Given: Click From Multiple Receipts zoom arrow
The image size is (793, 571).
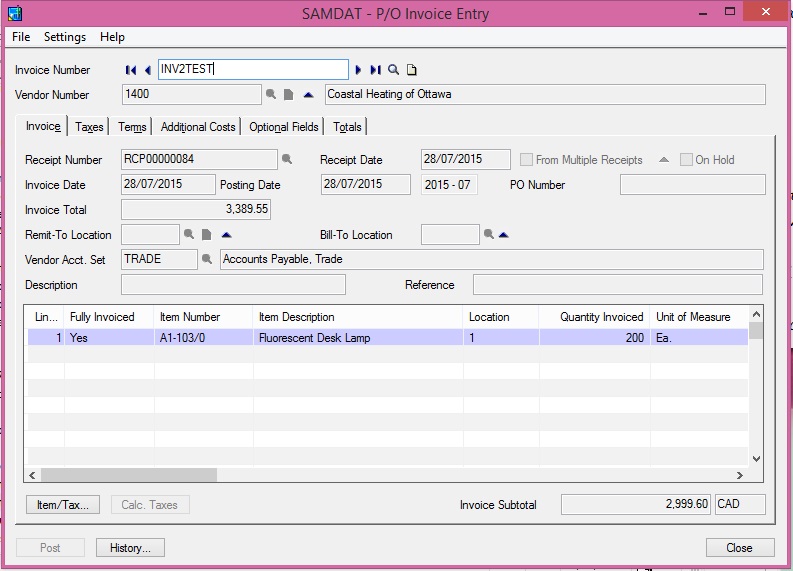Looking at the screenshot, I should 664,160.
